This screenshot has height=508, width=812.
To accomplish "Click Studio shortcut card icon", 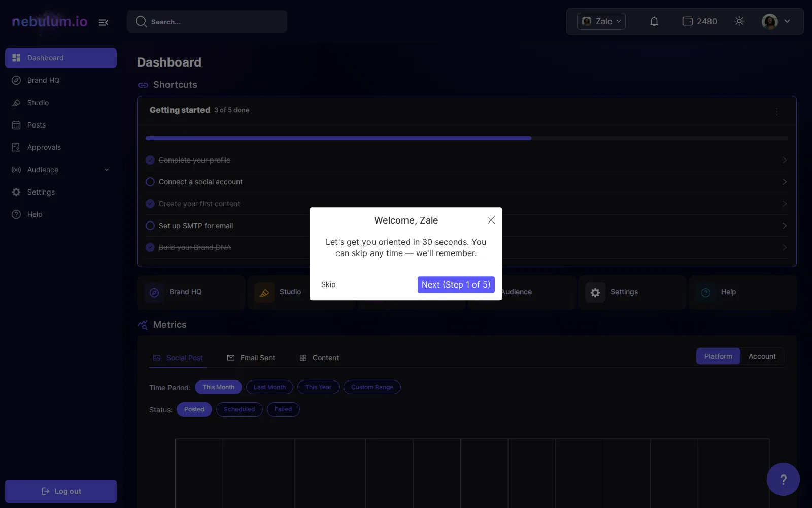I will 264,293.
